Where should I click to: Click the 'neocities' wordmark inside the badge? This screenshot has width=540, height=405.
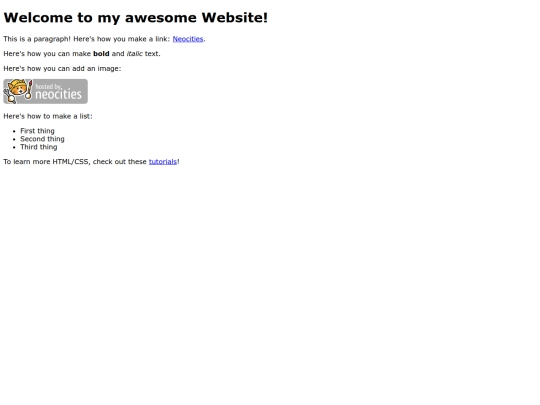pos(58,94)
